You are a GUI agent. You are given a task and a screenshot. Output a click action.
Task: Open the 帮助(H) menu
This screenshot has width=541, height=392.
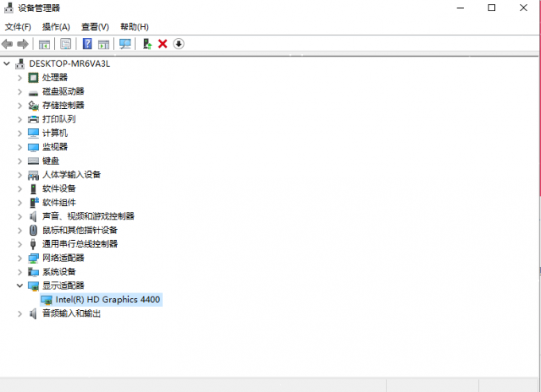pos(134,26)
